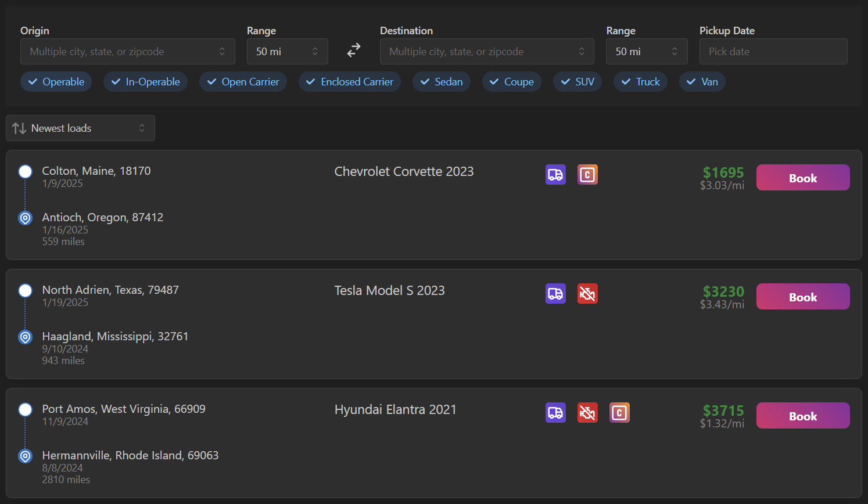
Task: Click truck icon on Hyundai Elantra load
Action: 555,413
